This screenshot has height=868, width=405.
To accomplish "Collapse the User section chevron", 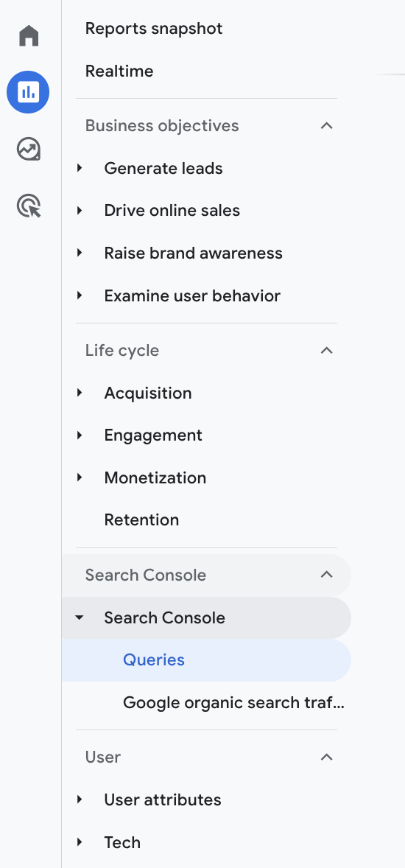I will [x=326, y=757].
